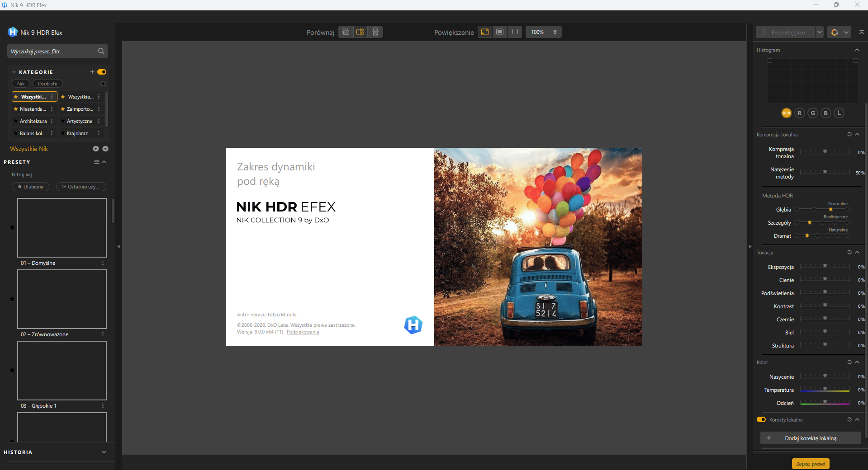Add a new category with the plus icon

(92, 72)
